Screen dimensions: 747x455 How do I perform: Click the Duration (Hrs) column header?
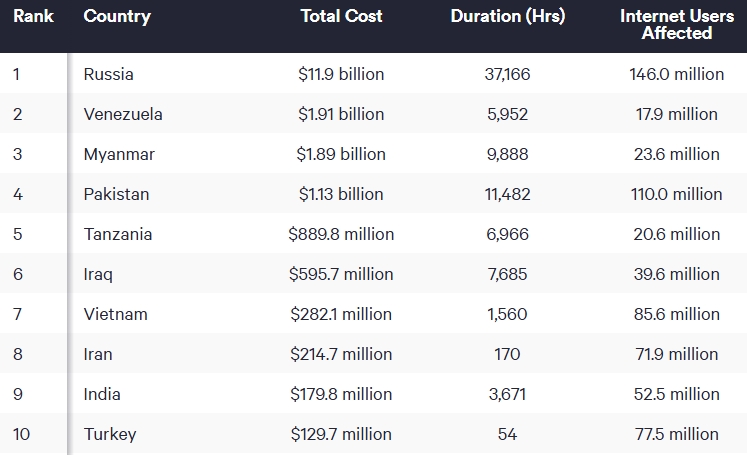coord(507,16)
